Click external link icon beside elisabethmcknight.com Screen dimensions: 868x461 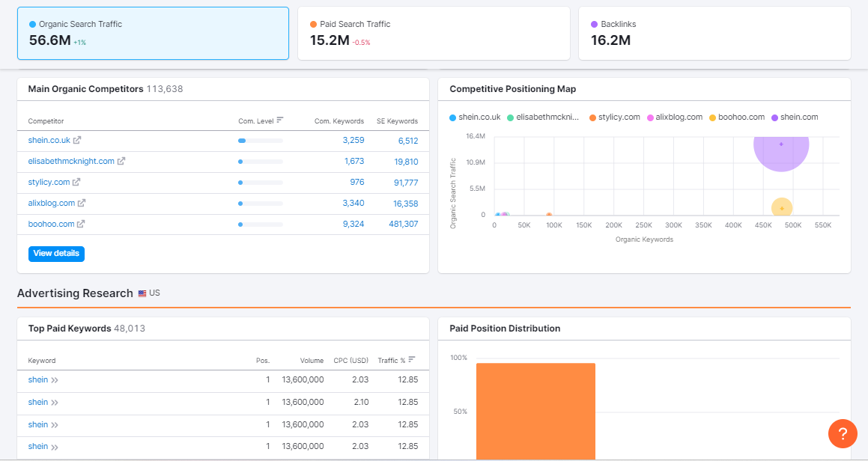pyautogui.click(x=121, y=161)
